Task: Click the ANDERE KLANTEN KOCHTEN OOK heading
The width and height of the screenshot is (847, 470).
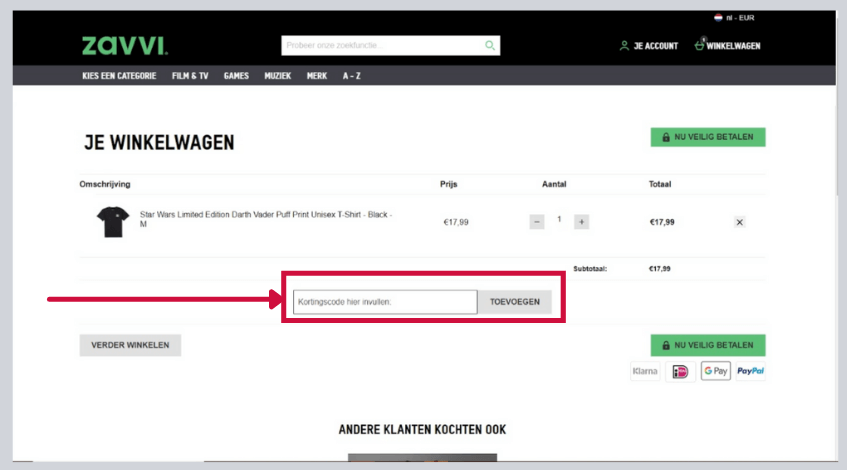Action: [x=422, y=430]
